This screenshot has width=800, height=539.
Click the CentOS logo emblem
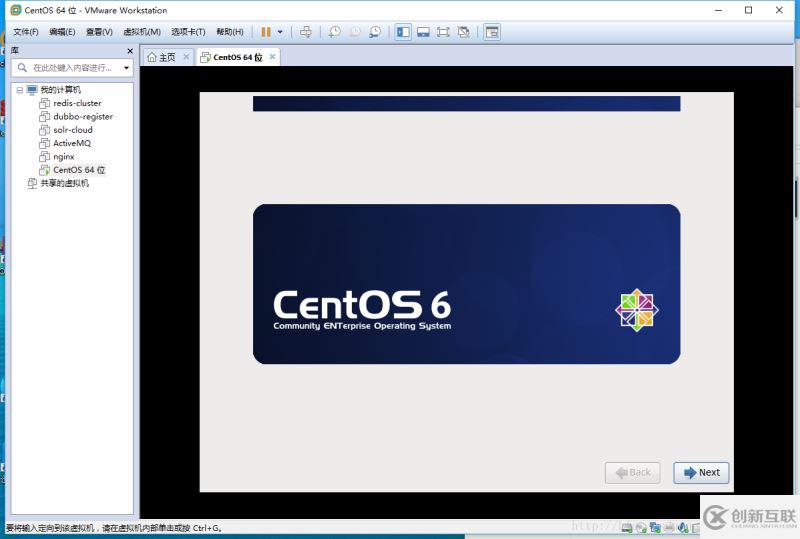[637, 310]
